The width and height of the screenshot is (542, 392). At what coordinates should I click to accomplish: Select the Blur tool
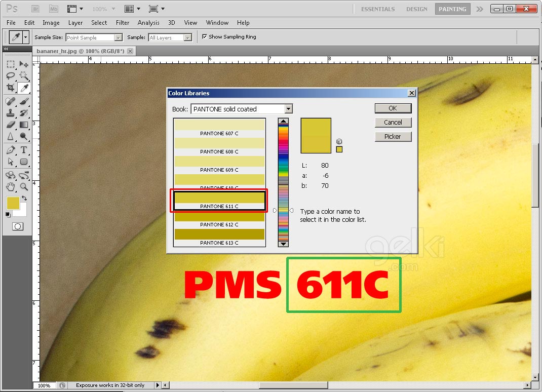tap(10, 136)
